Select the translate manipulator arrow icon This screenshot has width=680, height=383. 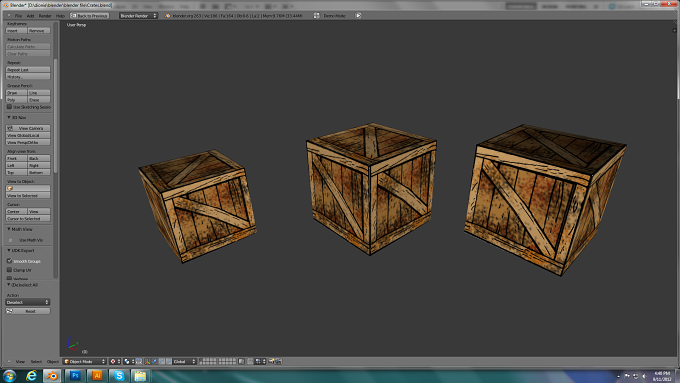pos(154,361)
